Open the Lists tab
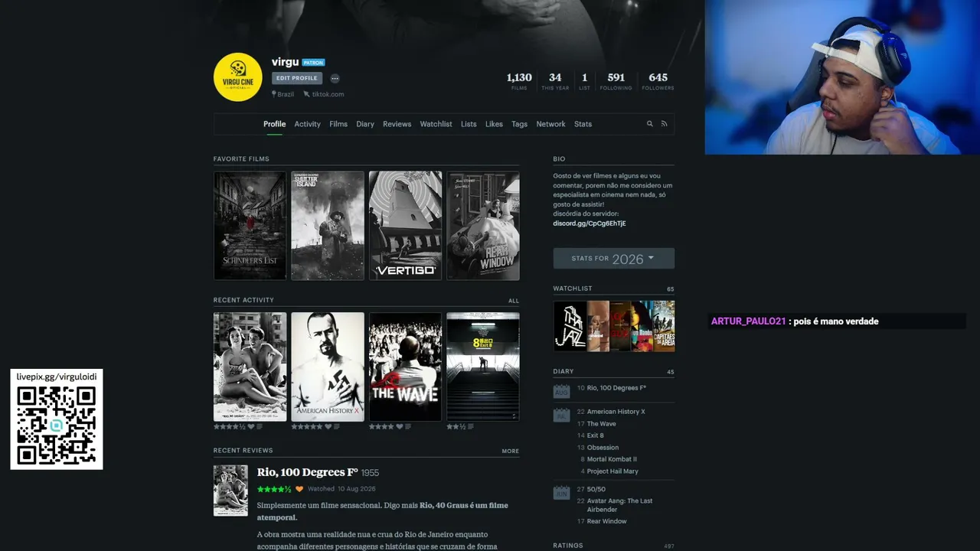Image resolution: width=980 pixels, height=551 pixels. click(469, 124)
